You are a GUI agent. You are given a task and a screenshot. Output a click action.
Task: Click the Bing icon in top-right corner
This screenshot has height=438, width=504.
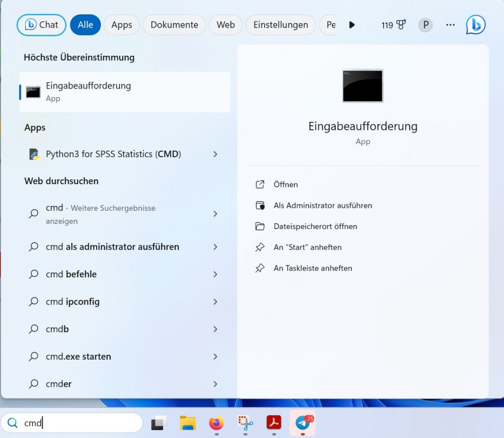475,25
